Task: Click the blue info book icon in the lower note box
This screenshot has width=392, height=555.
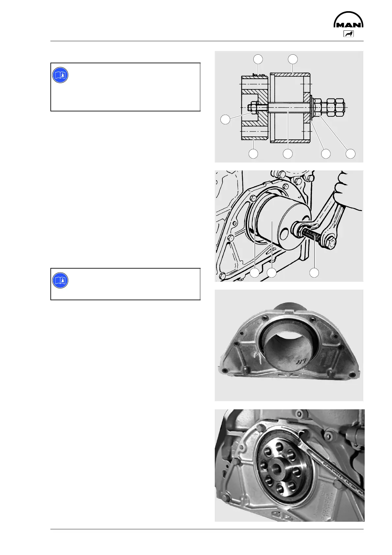Action: pos(60,280)
